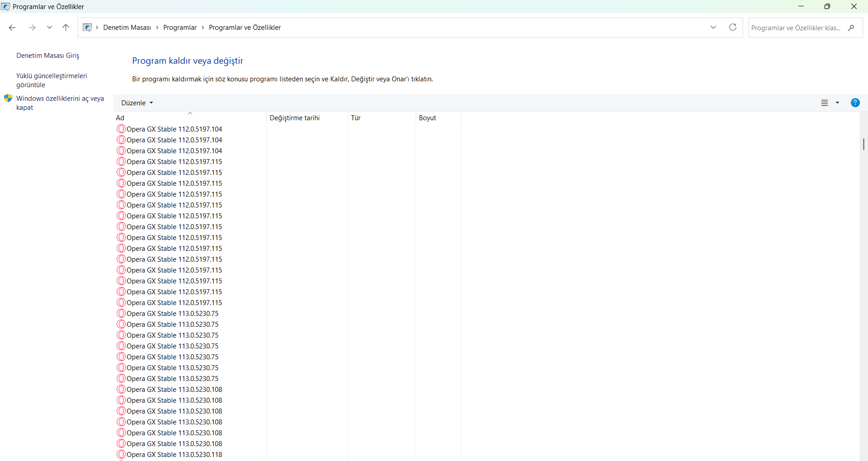Sort by Değiştirme tarihi column
The height and width of the screenshot is (461, 868).
[x=307, y=118]
